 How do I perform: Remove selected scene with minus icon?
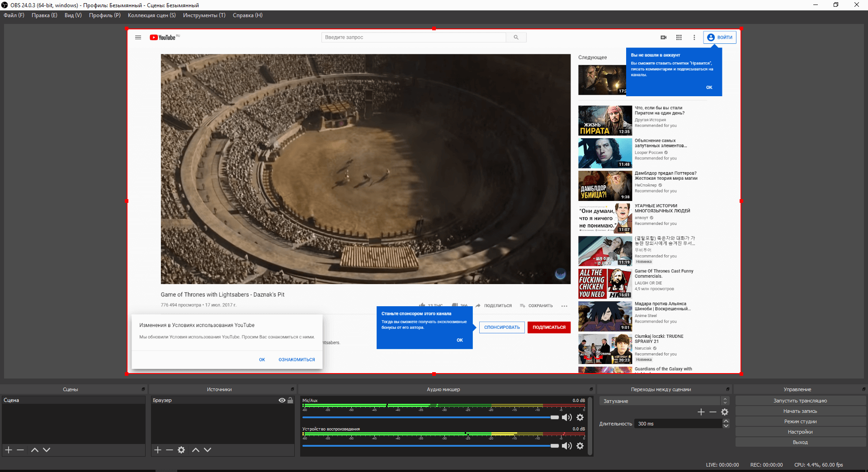20,450
